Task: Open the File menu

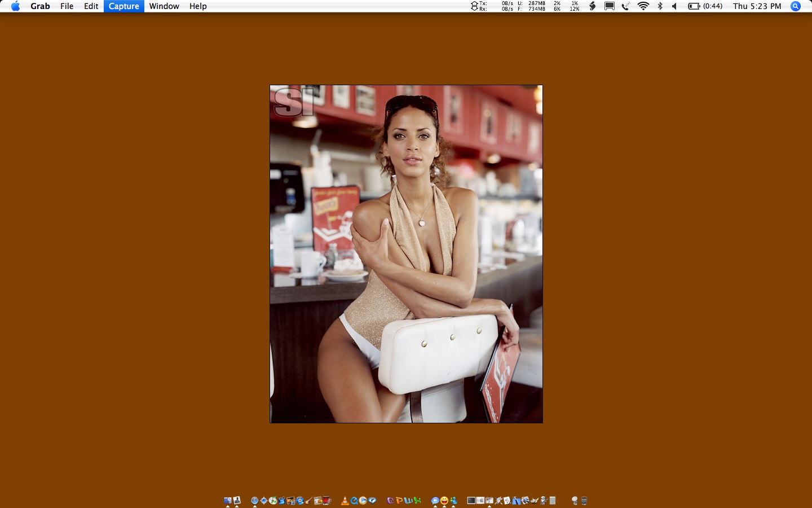Action: (67, 6)
